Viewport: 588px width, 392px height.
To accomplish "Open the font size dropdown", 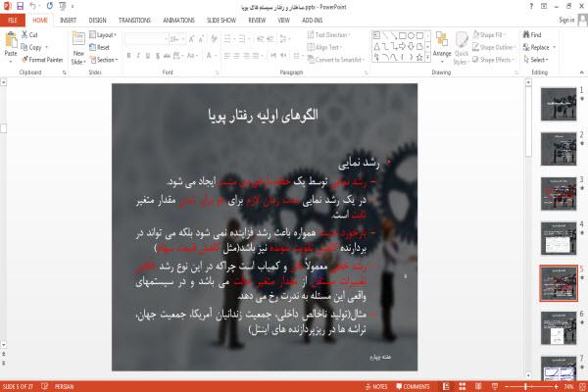I will 183,38.
